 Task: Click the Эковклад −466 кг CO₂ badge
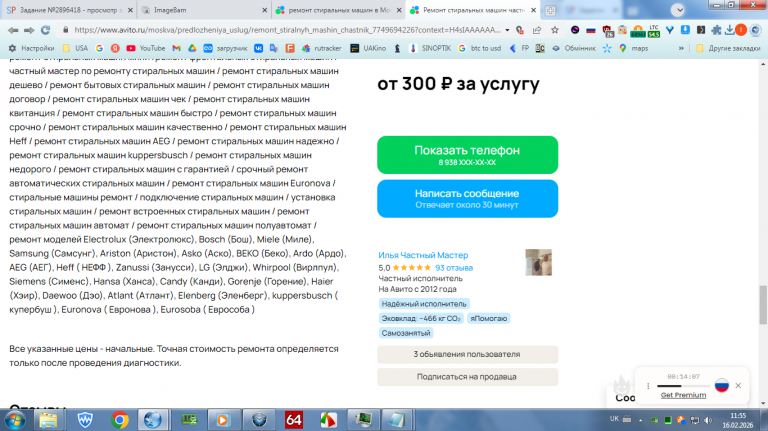click(x=421, y=318)
